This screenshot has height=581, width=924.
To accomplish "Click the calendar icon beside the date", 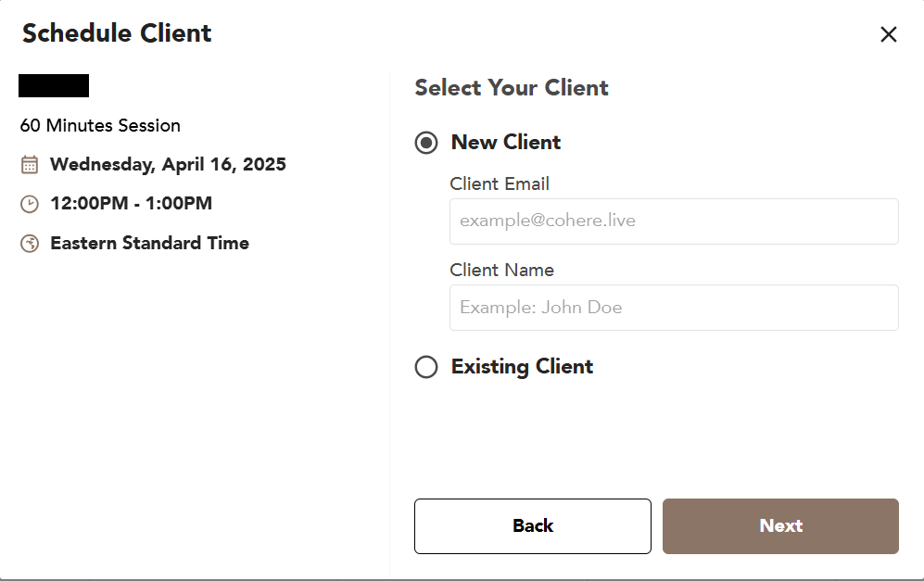I will coord(30,165).
